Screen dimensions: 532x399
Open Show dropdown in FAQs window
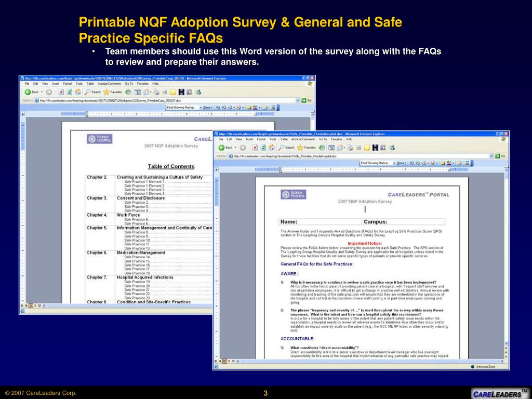[402, 163]
